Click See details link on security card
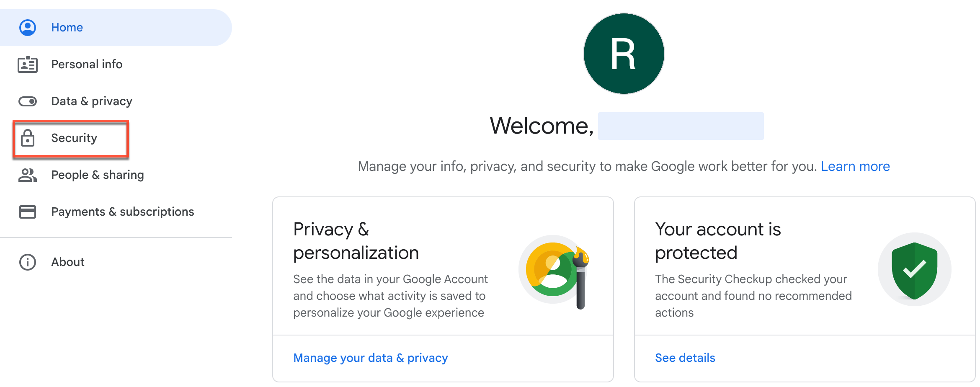Screen dimensions: 980x387 click(685, 358)
